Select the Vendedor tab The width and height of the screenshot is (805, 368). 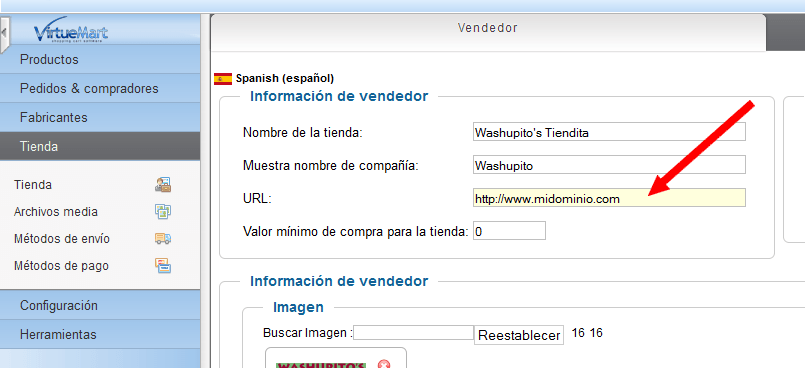pyautogui.click(x=488, y=29)
